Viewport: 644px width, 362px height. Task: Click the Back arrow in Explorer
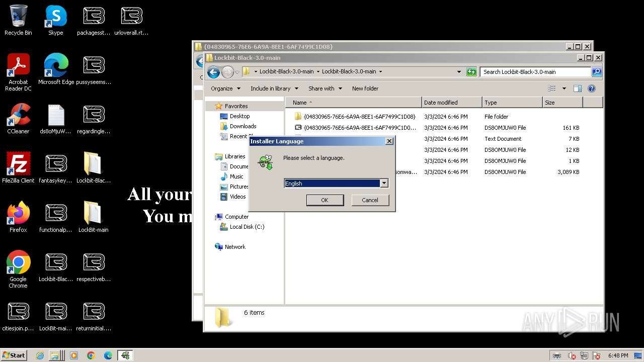213,72
